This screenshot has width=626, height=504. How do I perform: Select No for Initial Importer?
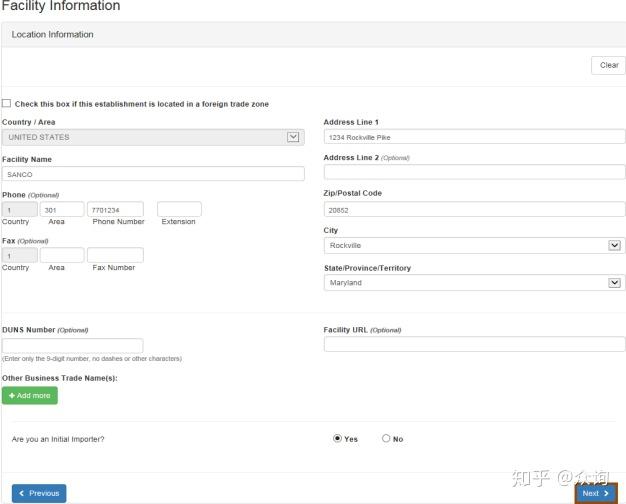coord(386,439)
